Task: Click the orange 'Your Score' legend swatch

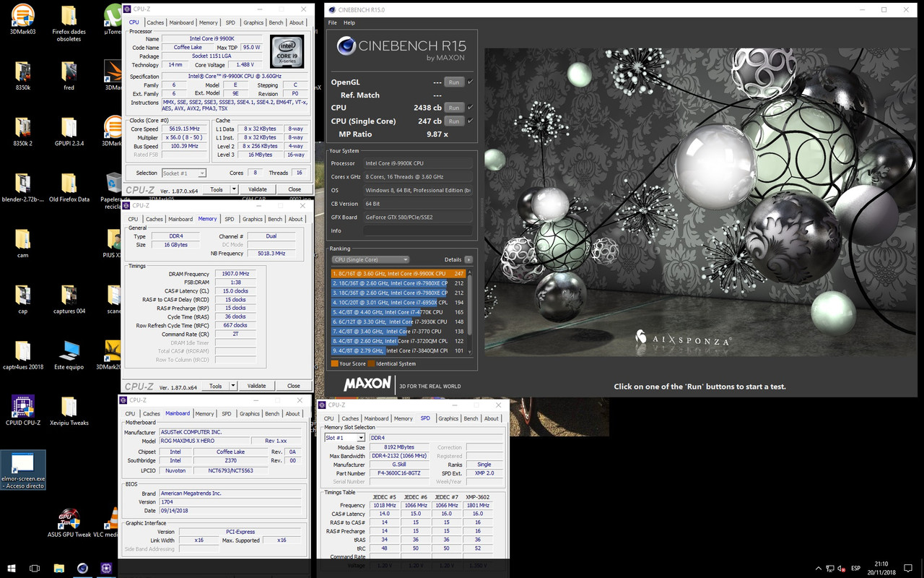Action: [x=335, y=363]
